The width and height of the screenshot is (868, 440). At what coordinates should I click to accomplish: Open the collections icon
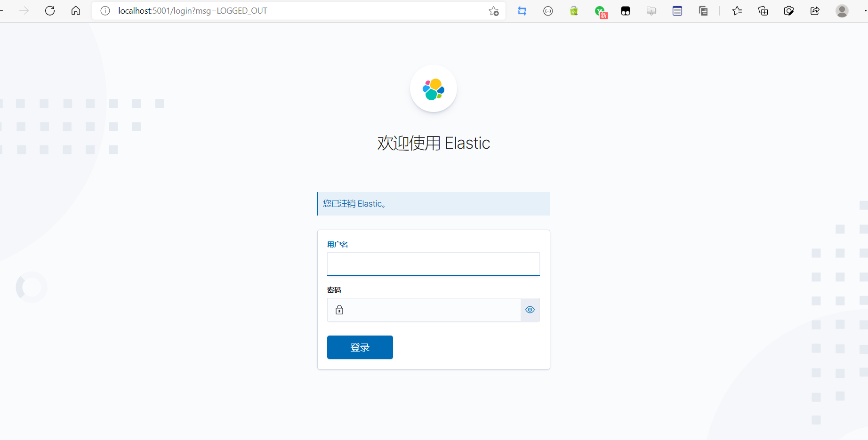coord(763,11)
